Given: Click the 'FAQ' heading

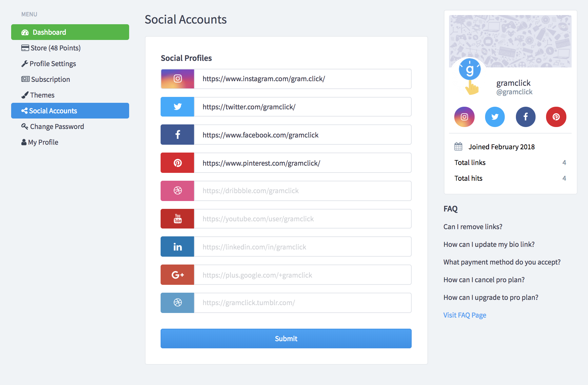Looking at the screenshot, I should pos(450,209).
